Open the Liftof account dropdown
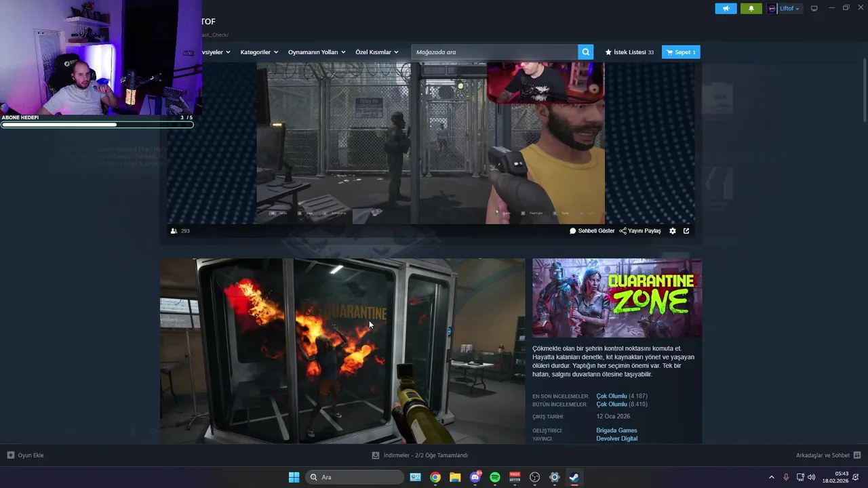868x488 pixels. point(789,9)
